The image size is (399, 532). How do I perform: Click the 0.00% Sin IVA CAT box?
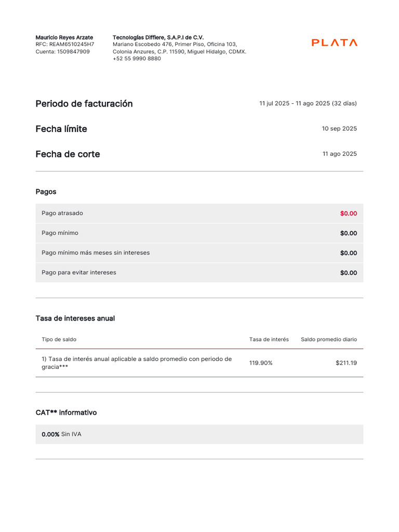199,434
